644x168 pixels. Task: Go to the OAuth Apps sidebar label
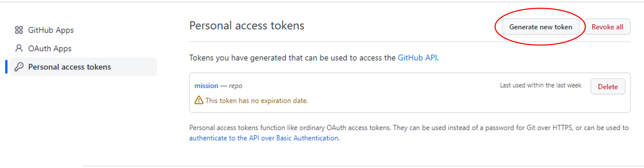click(x=50, y=48)
